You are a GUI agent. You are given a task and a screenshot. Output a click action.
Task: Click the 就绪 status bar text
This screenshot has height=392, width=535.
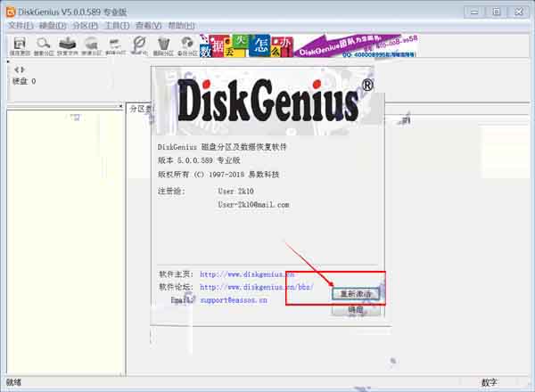tap(13, 382)
